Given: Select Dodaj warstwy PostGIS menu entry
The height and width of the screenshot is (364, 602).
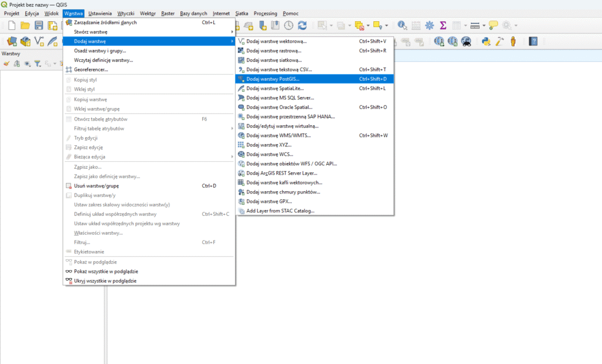Looking at the screenshot, I should 273,79.
